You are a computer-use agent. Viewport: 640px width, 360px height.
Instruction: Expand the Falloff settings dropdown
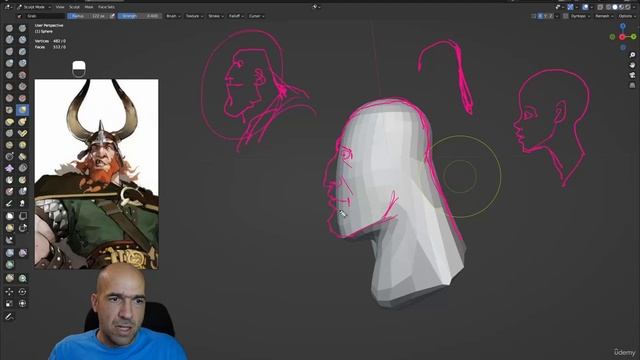point(236,16)
